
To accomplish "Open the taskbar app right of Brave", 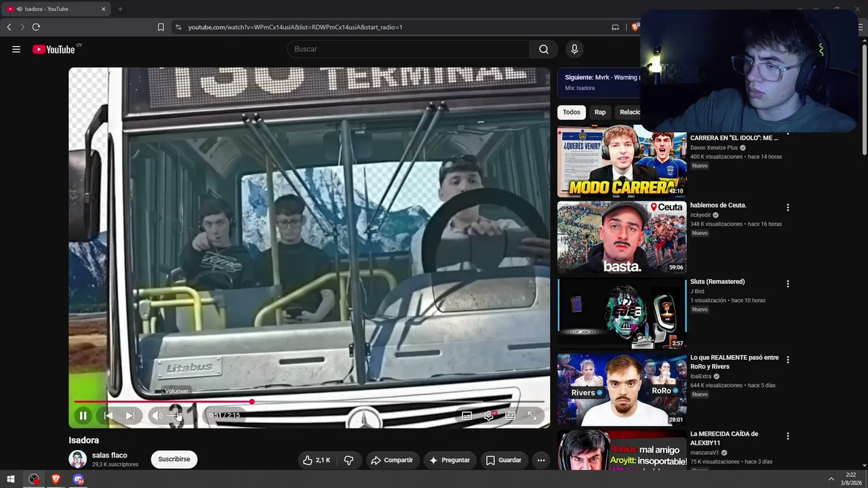I will [78, 479].
